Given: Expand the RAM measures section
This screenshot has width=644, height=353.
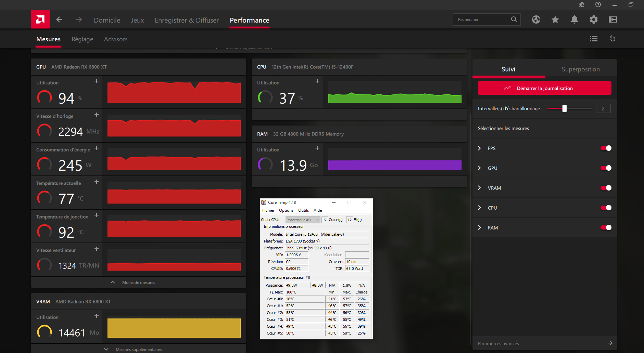Looking at the screenshot, I should coord(479,227).
